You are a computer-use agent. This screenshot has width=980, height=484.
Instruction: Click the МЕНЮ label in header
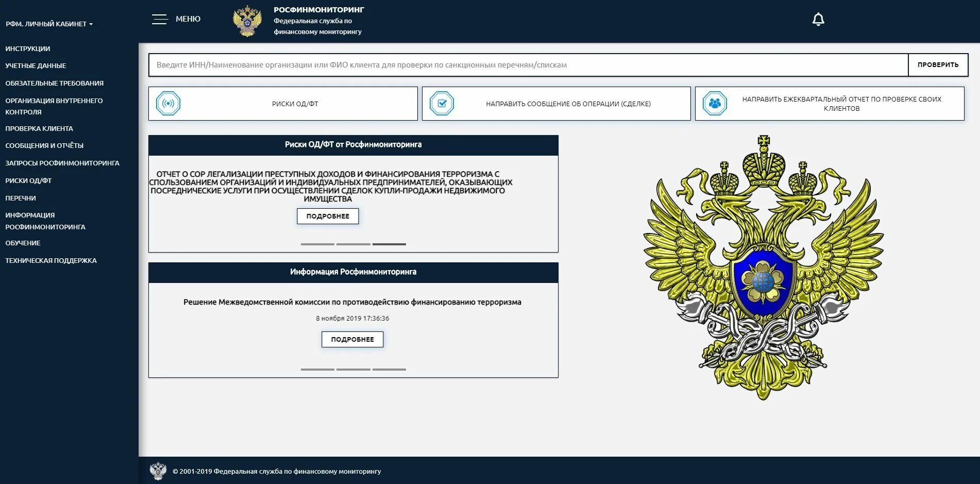pos(188,19)
